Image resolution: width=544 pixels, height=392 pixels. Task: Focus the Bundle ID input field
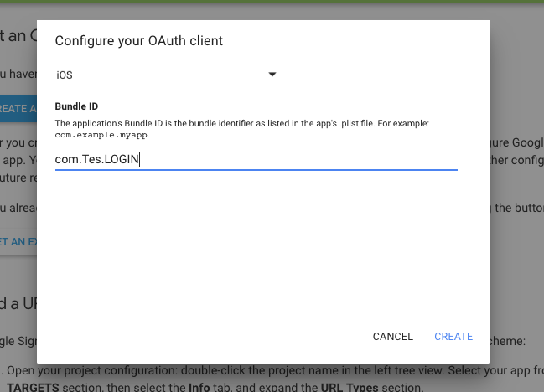click(x=256, y=159)
